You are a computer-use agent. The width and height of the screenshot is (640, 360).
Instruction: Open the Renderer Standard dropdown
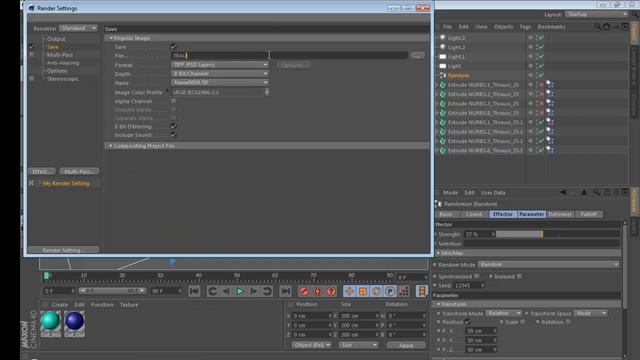click(x=78, y=28)
